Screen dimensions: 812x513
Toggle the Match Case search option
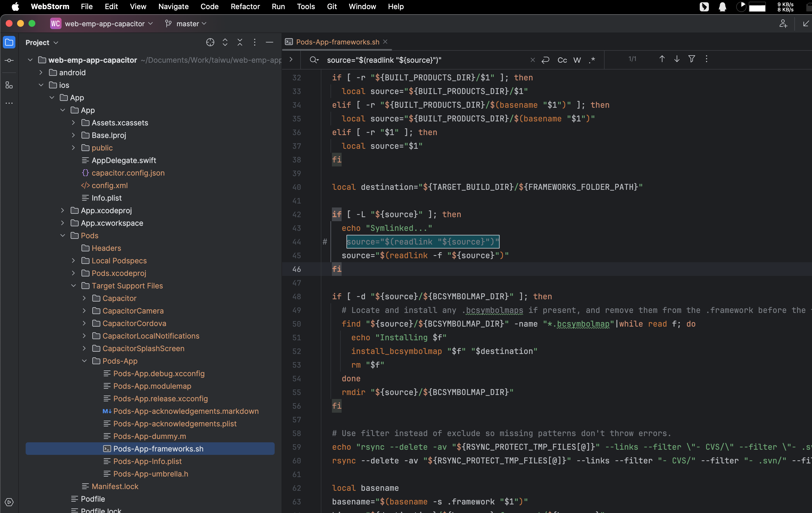562,60
